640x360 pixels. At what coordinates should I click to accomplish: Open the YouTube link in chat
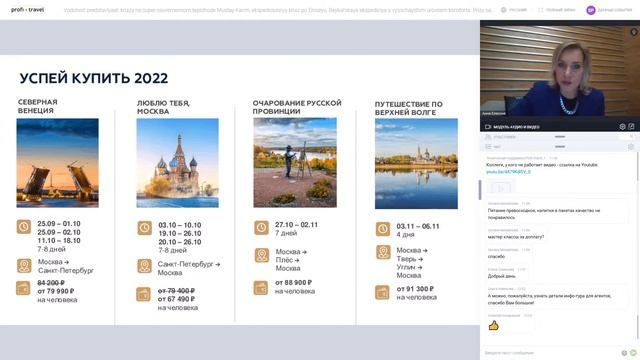[508, 172]
